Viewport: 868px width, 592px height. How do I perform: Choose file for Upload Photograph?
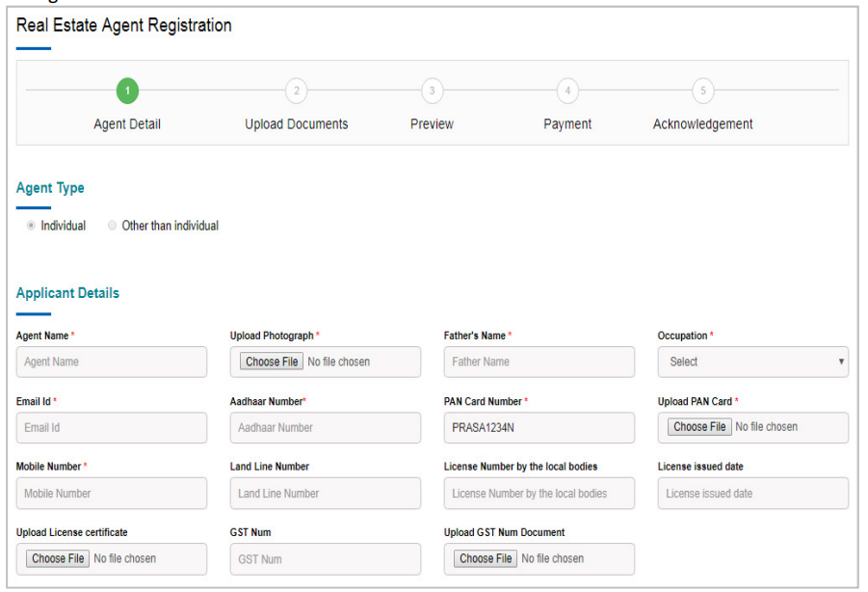tap(272, 362)
